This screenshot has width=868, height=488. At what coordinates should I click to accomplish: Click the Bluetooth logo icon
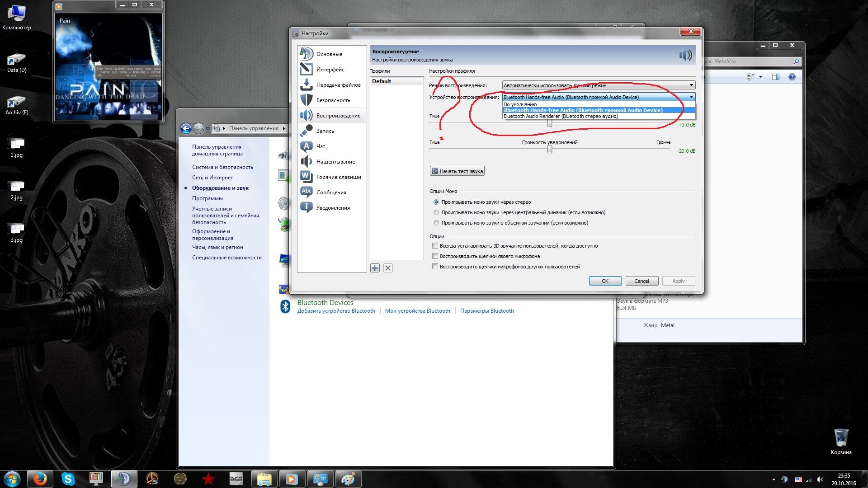click(x=285, y=306)
